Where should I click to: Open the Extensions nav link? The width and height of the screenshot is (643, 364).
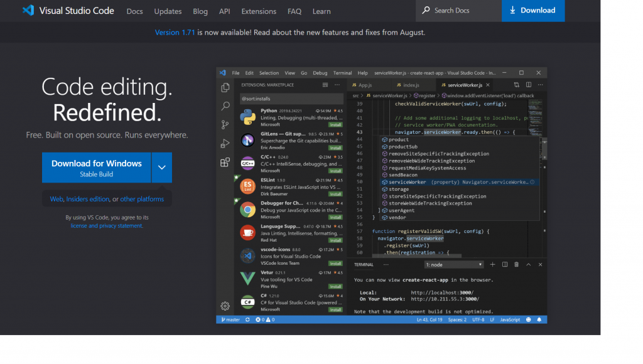pyautogui.click(x=259, y=11)
